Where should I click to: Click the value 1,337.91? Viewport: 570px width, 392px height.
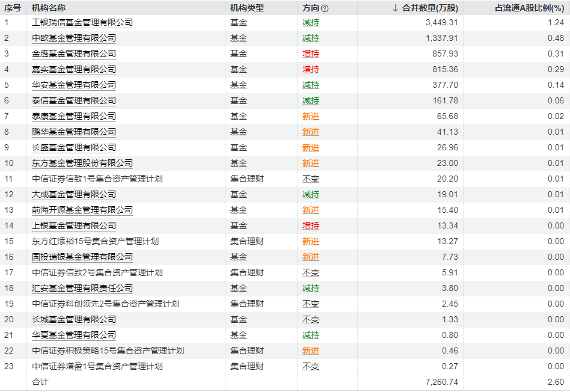pyautogui.click(x=442, y=38)
